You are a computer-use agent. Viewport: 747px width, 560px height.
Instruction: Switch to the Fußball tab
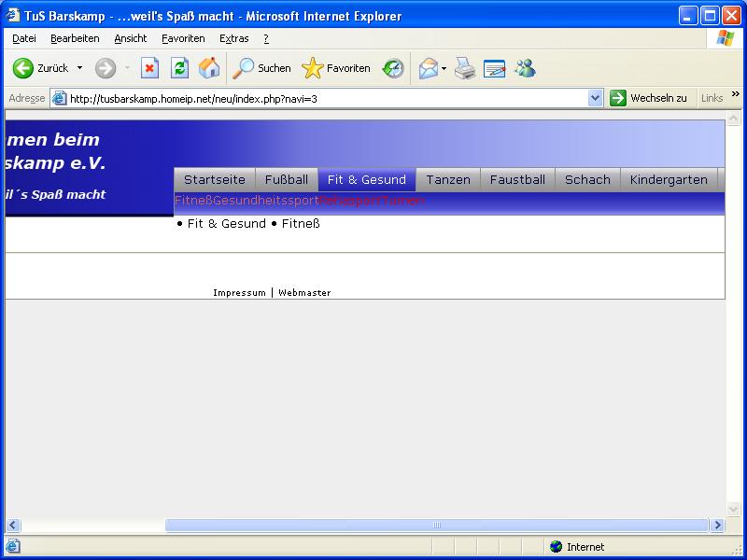[286, 179]
